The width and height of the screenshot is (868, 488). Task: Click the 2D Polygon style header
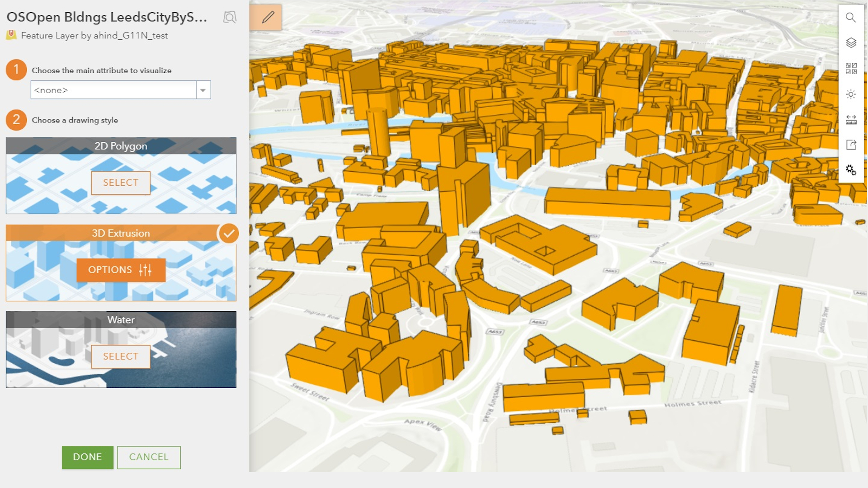(x=121, y=146)
